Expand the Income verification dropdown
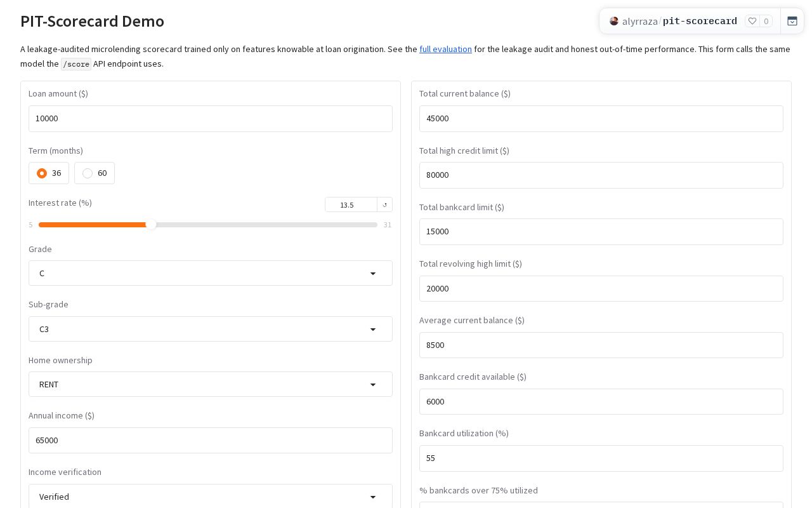 (x=211, y=497)
